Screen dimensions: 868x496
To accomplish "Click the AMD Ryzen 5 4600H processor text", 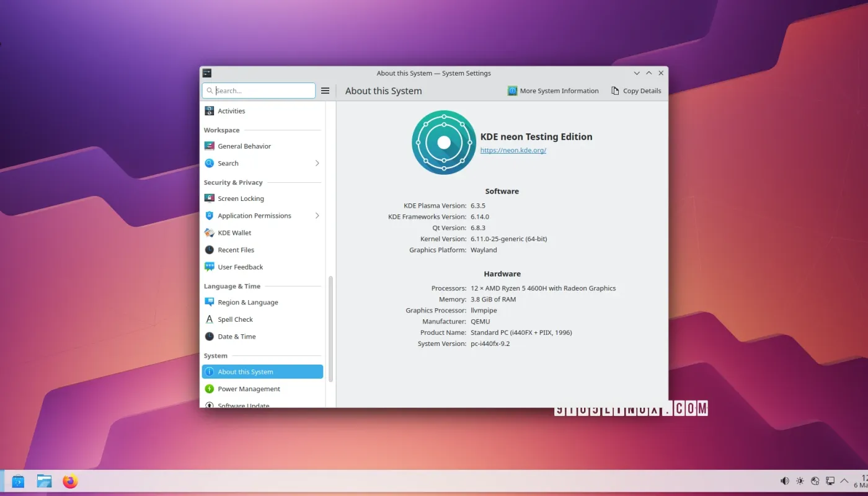I will pos(543,288).
